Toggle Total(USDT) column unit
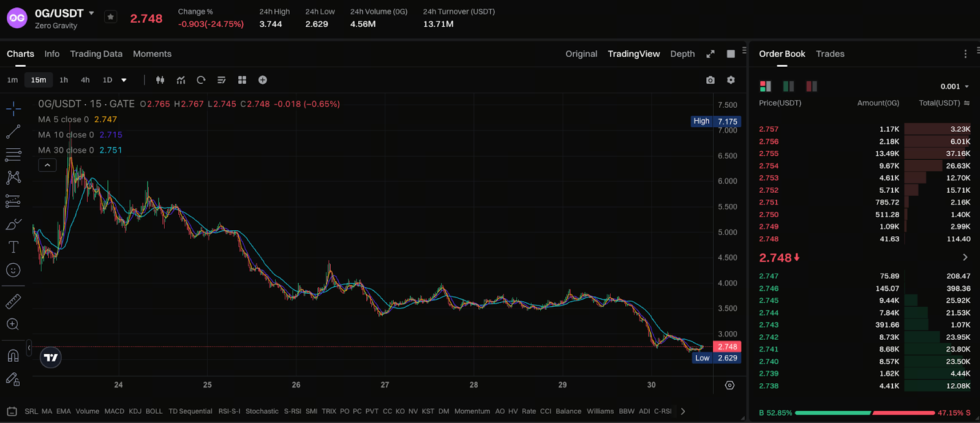This screenshot has width=980, height=423. coord(967,103)
